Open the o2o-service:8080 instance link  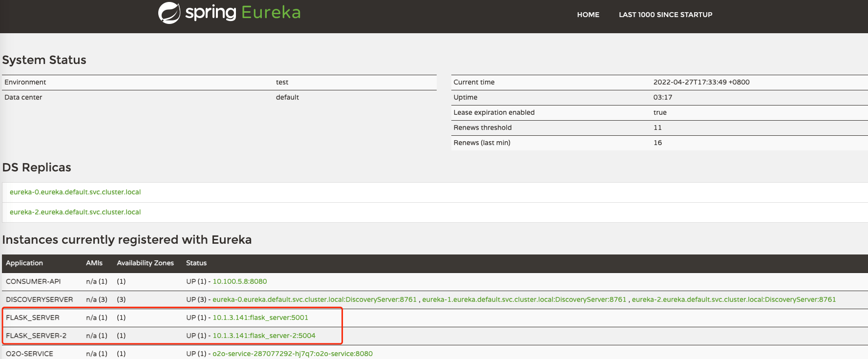[292, 354]
